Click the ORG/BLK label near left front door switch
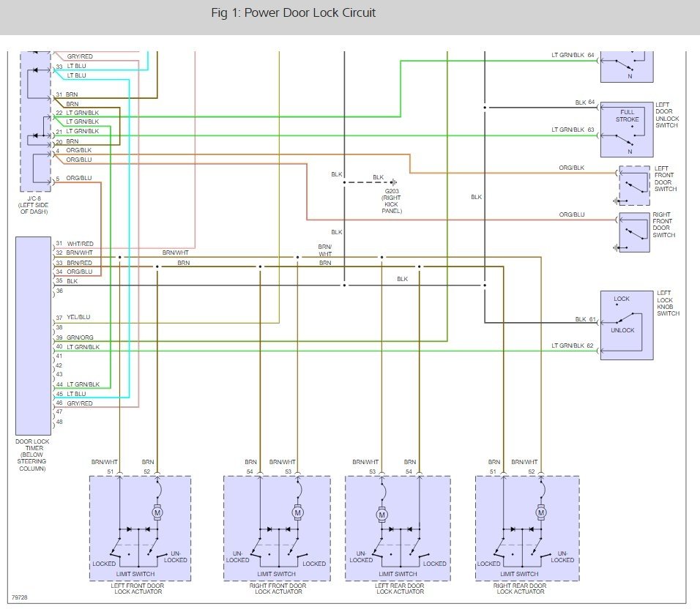 tap(571, 168)
